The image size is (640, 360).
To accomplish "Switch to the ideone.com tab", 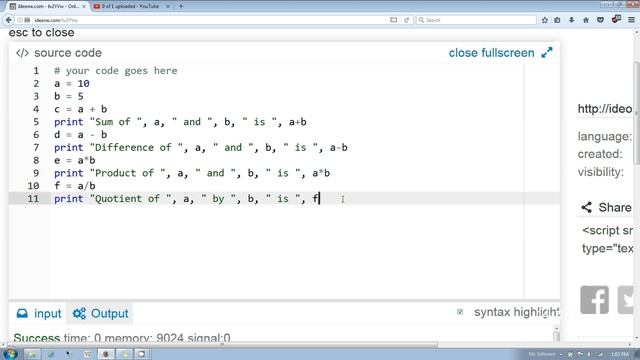I will click(48, 6).
